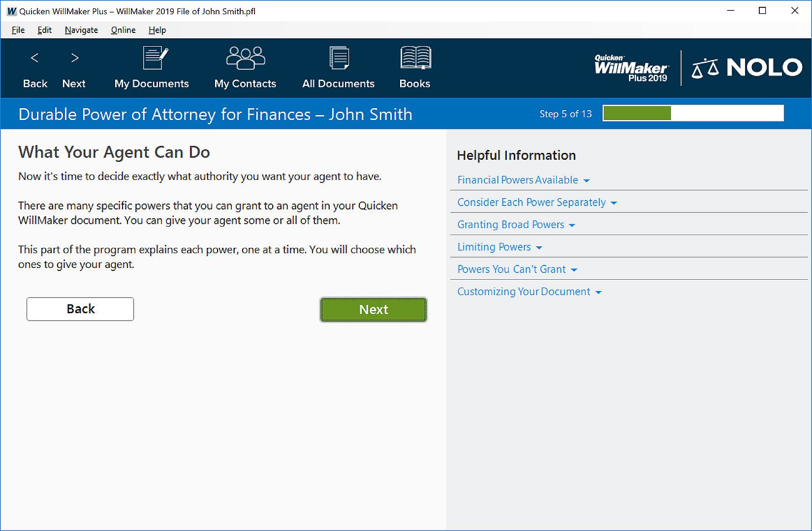The height and width of the screenshot is (531, 812).
Task: Open the Books library icon
Action: point(415,67)
